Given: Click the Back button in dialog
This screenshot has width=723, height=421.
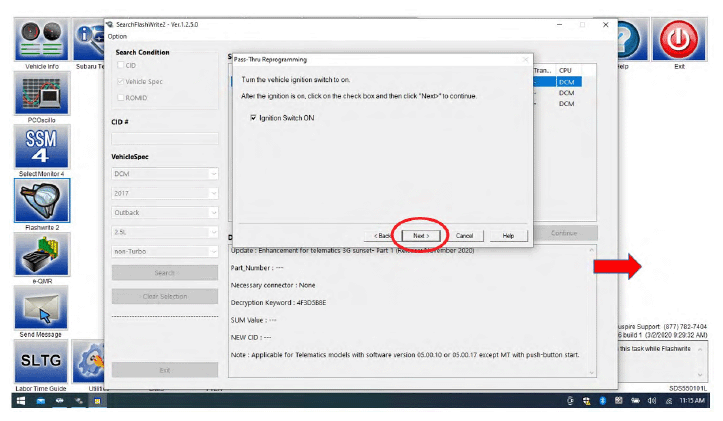Looking at the screenshot, I should 382,236.
